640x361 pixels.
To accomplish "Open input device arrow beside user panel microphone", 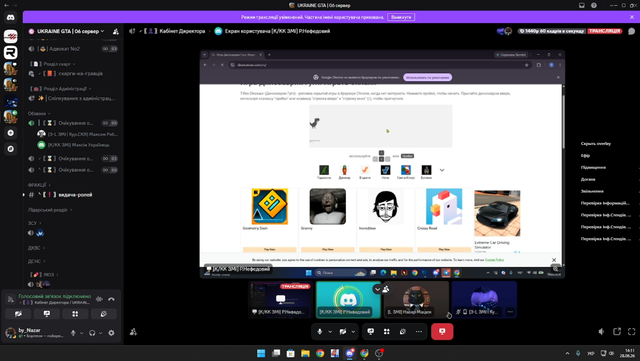I will [81, 333].
